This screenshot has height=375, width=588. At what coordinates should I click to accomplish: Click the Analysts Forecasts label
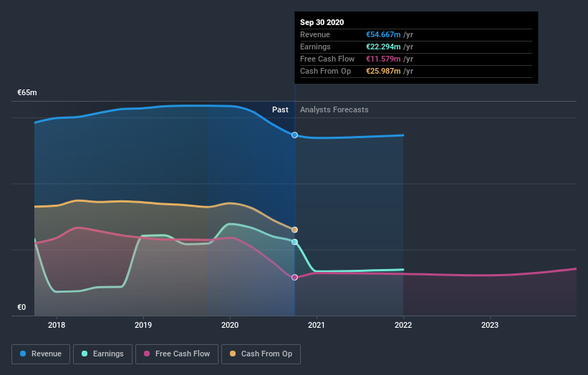(334, 109)
